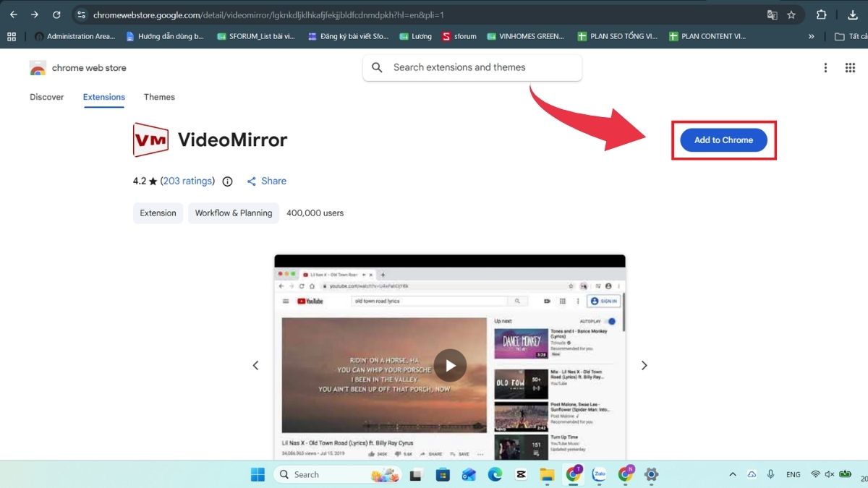Open the 203 ratings link

187,181
